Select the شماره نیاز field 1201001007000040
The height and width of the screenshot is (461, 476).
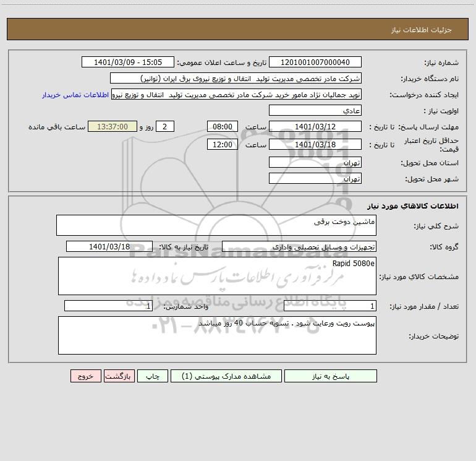click(315, 62)
